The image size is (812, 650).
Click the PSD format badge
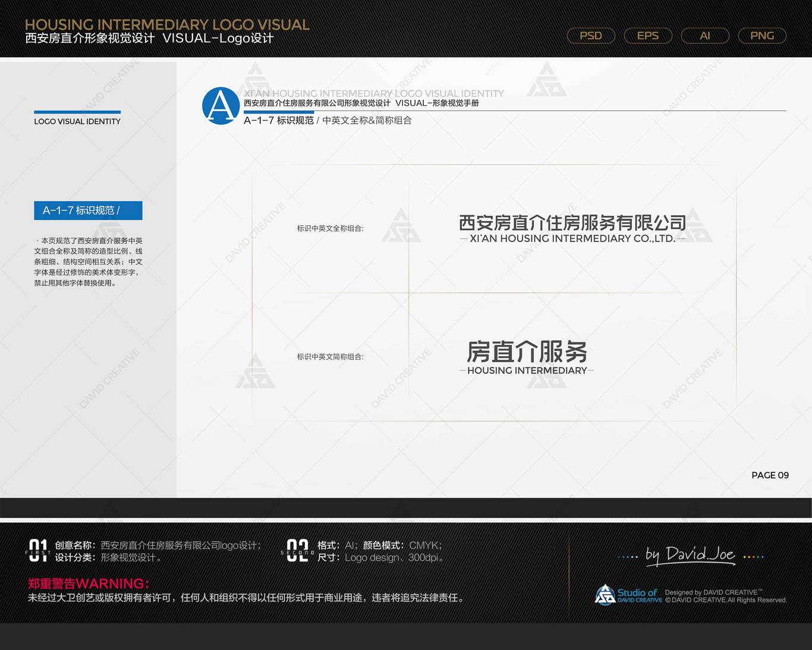(x=591, y=36)
